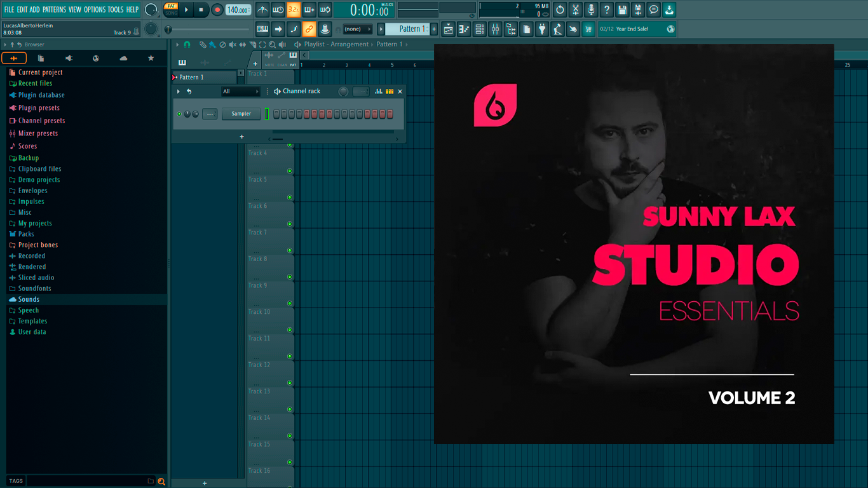Image resolution: width=868 pixels, height=488 pixels.
Task: Click the speech bubble chat icon
Action: click(x=654, y=10)
